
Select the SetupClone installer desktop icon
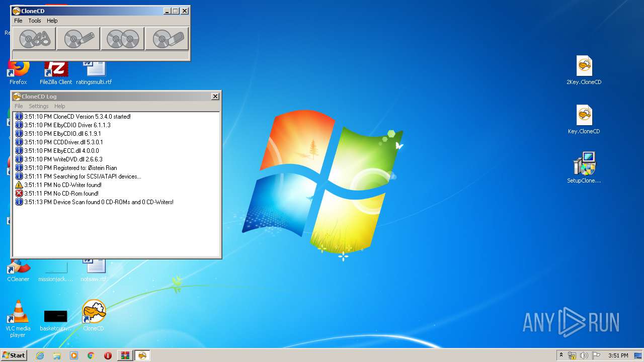pyautogui.click(x=584, y=168)
